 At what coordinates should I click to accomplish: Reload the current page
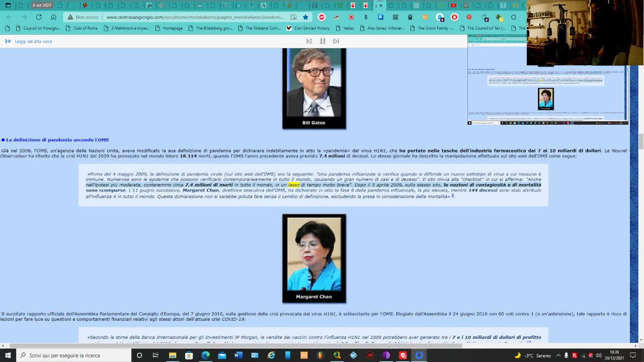(39, 17)
